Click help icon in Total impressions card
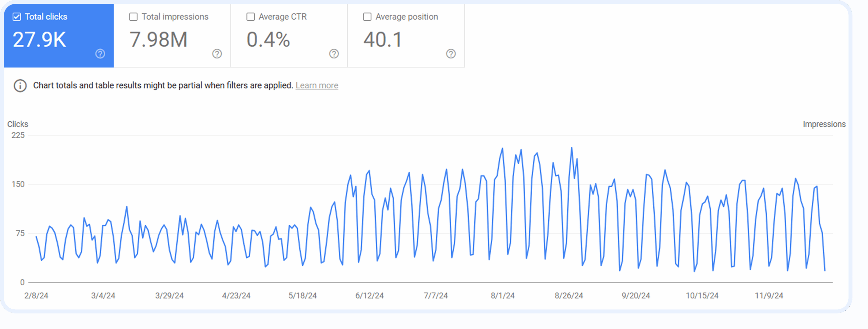 217,54
